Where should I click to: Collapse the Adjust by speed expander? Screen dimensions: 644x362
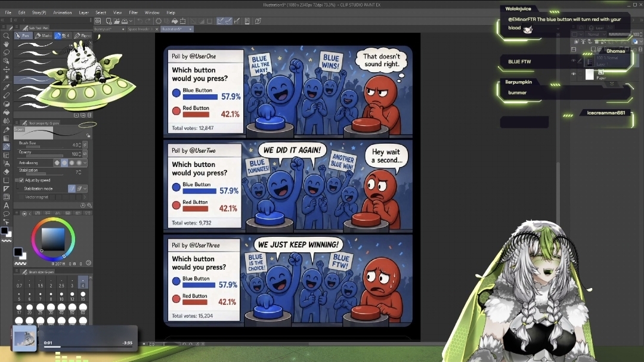point(17,180)
